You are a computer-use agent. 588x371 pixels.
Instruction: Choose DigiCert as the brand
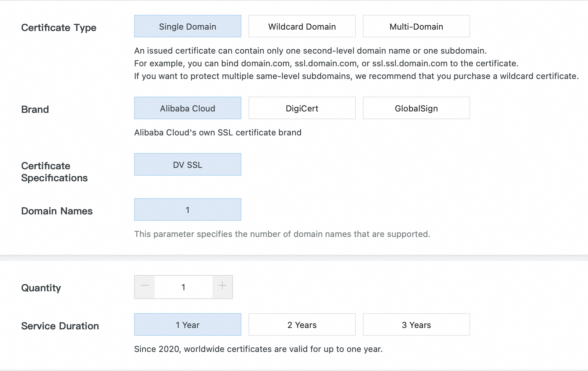coord(302,108)
